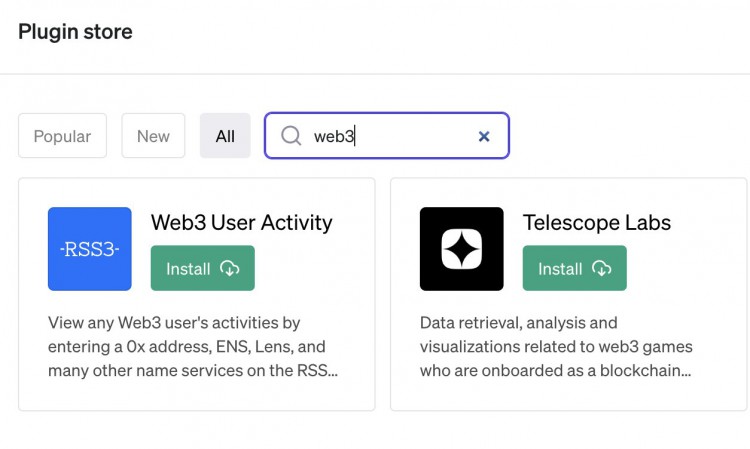The width and height of the screenshot is (750, 449).
Task: Switch to the Popular filter tab
Action: (62, 136)
